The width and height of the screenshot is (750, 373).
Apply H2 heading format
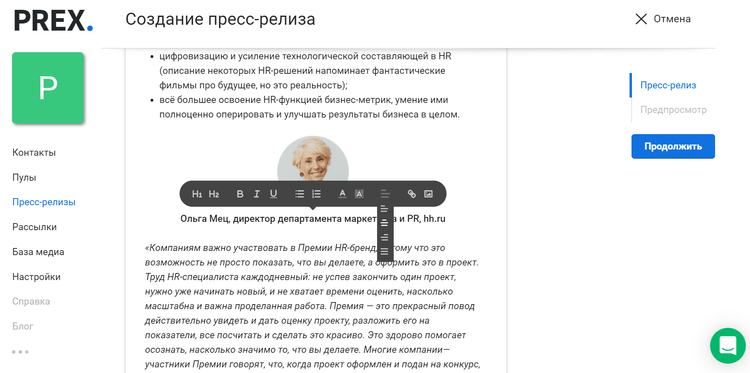point(214,194)
